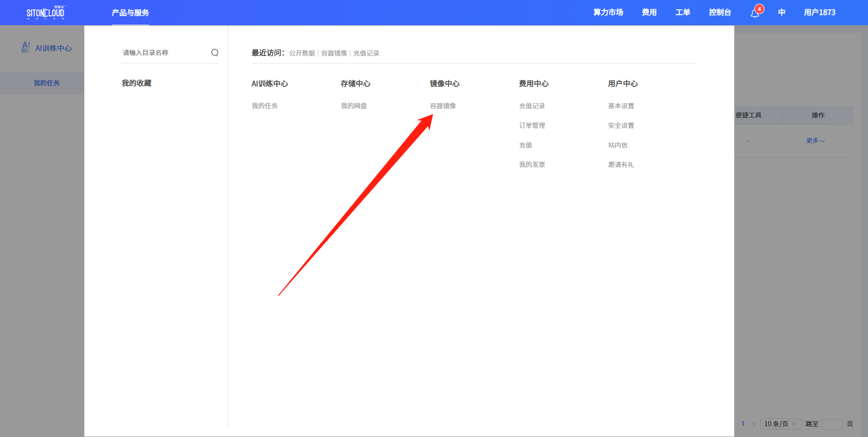Go to the 算力市场 menu item
The width and height of the screenshot is (868, 437).
pyautogui.click(x=608, y=13)
